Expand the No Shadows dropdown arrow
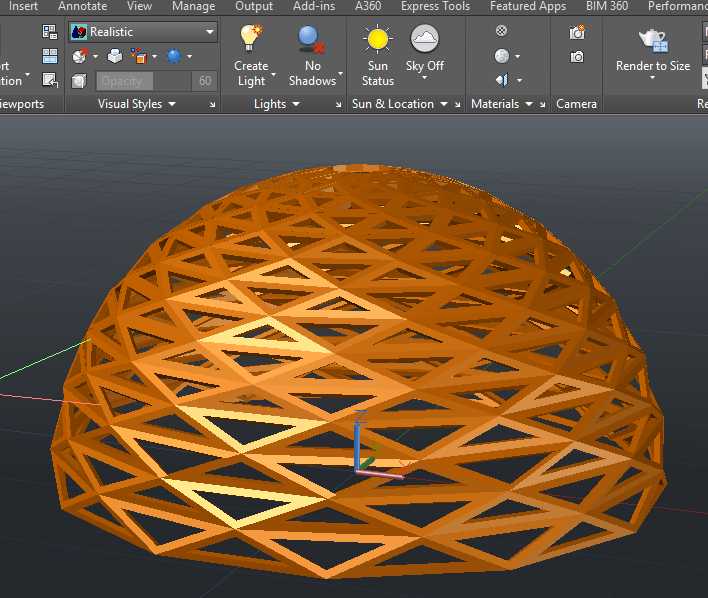708x598 pixels. tap(340, 74)
